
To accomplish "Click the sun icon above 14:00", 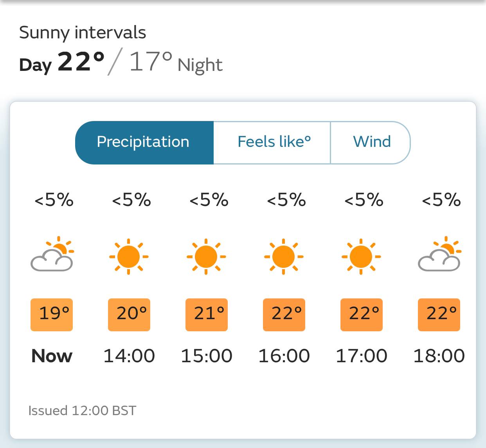I will click(129, 257).
